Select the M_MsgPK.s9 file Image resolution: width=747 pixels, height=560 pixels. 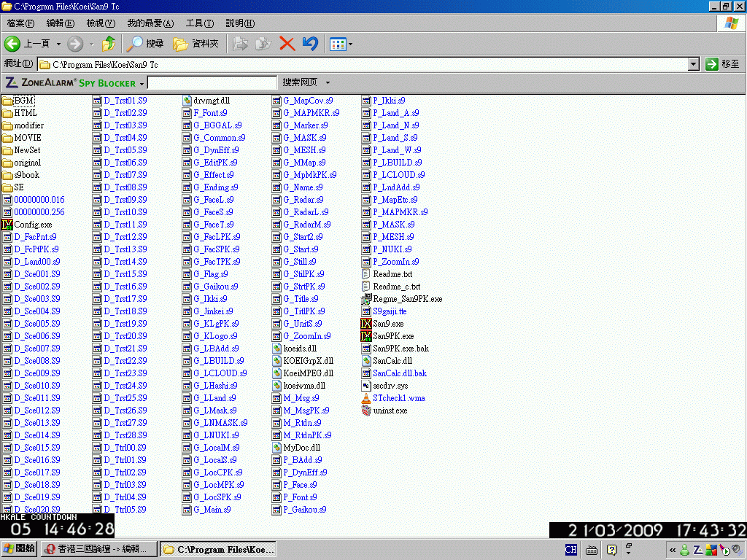coord(301,410)
